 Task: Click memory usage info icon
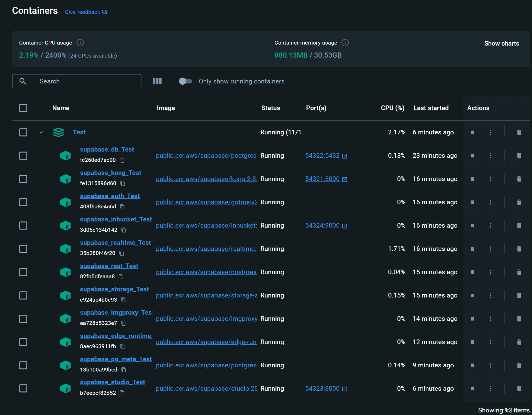[x=345, y=43]
